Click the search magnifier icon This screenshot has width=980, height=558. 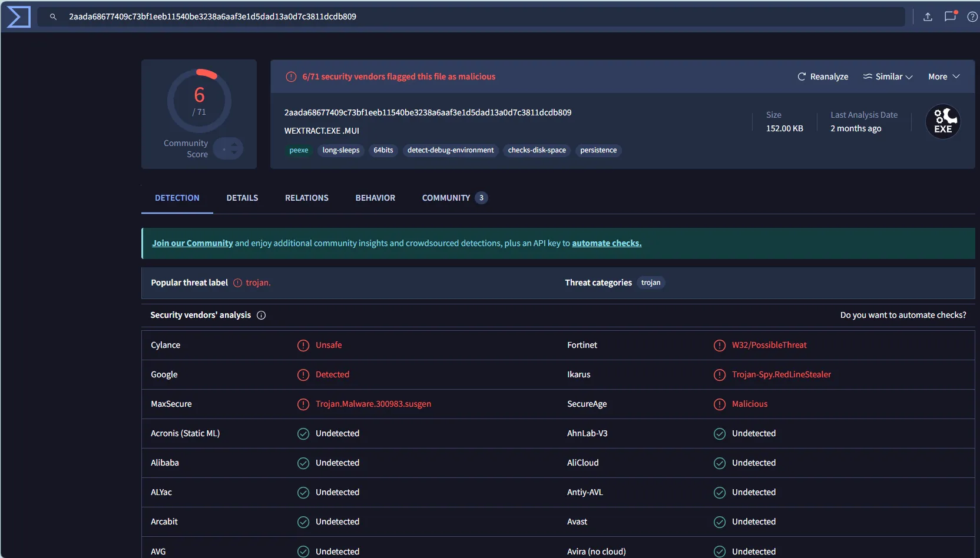click(53, 16)
